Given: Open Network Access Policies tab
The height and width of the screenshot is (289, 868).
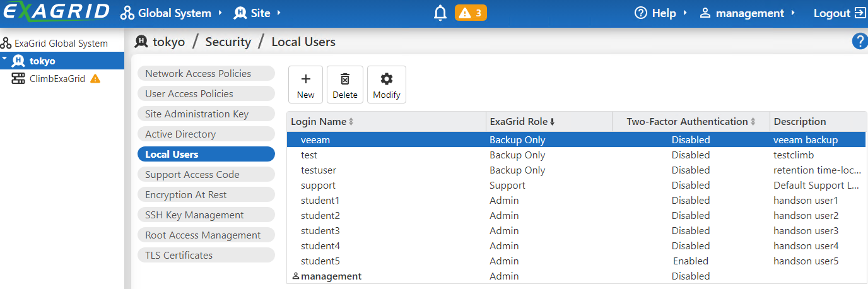Looking at the screenshot, I should click(206, 73).
